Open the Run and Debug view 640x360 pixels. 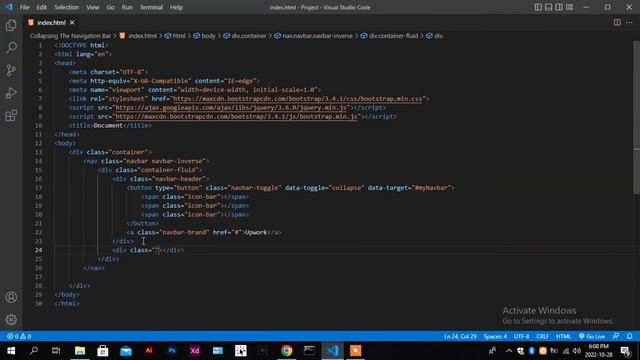11,93
